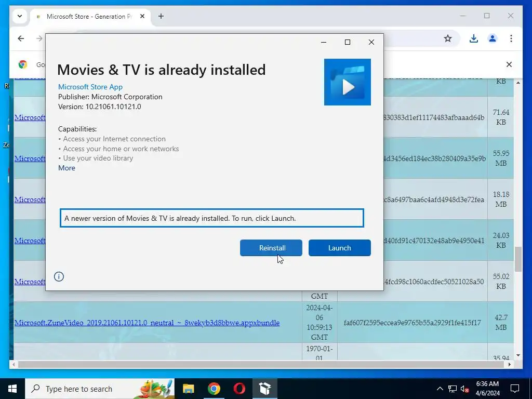The width and height of the screenshot is (532, 399).
Task: Select the 71.64 KB size cell
Action: pyautogui.click(x=501, y=117)
